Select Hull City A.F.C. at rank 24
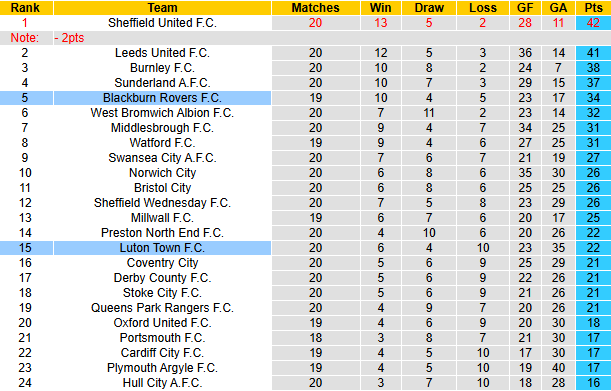Viewport: 611px width, 391px height. pyautogui.click(x=162, y=383)
